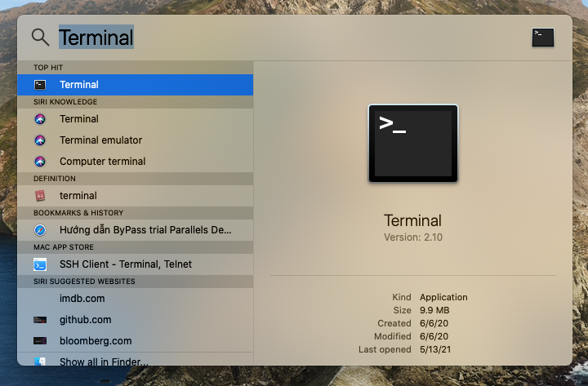Click the Finder icon beside Show all
588x386 pixels.
tap(40, 361)
